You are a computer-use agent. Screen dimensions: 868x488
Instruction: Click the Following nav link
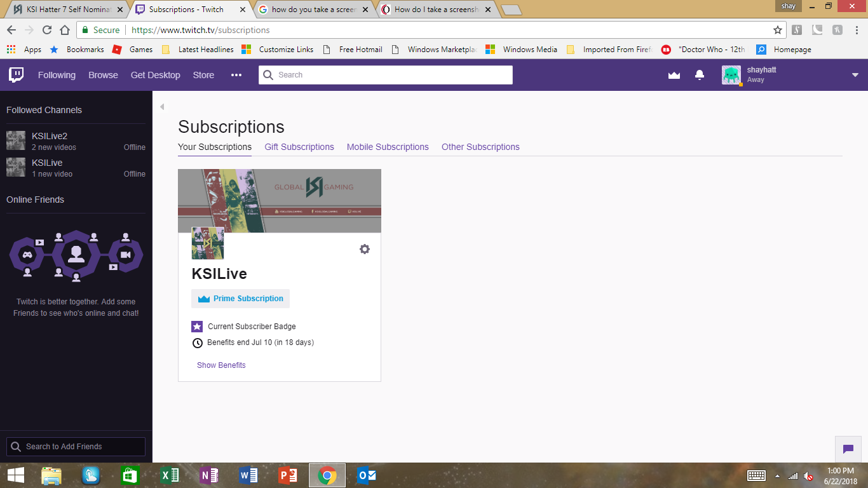click(x=57, y=75)
